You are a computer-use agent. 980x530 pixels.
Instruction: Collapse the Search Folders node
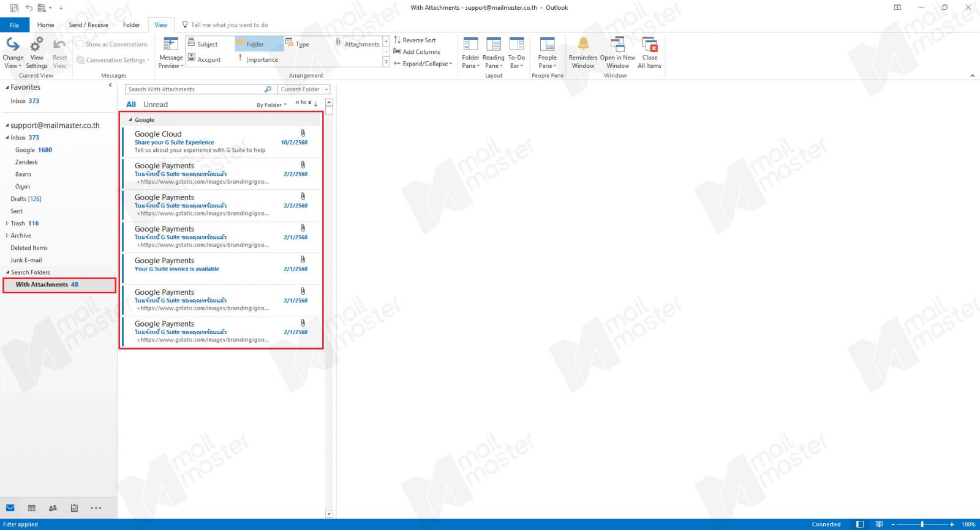(x=7, y=272)
